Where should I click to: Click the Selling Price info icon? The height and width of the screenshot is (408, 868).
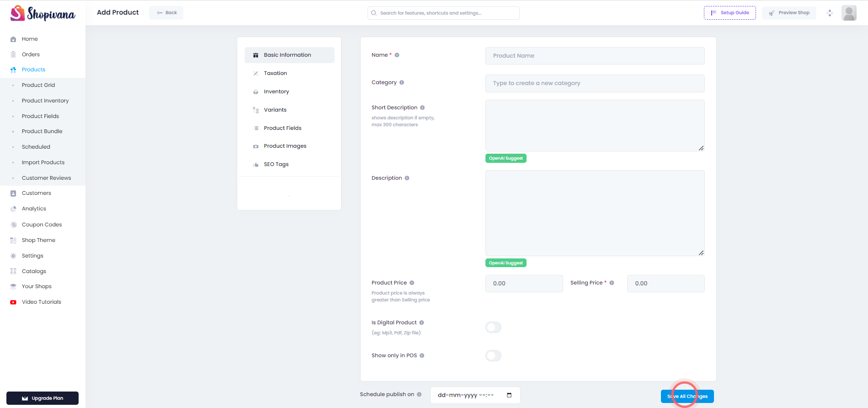(x=612, y=283)
